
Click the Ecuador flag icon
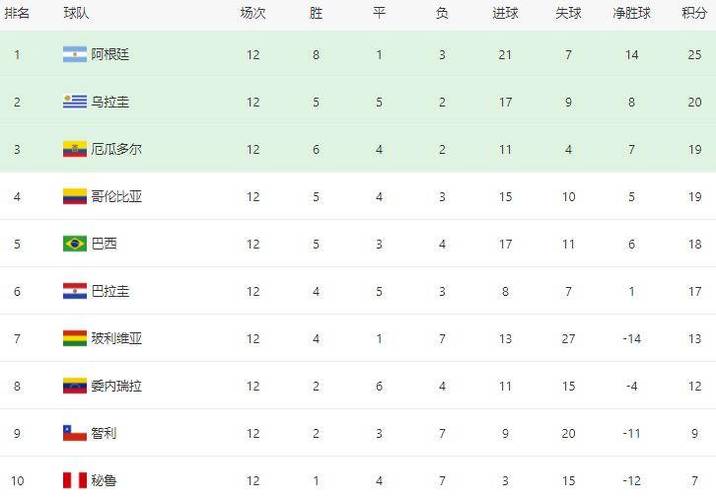[x=75, y=149]
